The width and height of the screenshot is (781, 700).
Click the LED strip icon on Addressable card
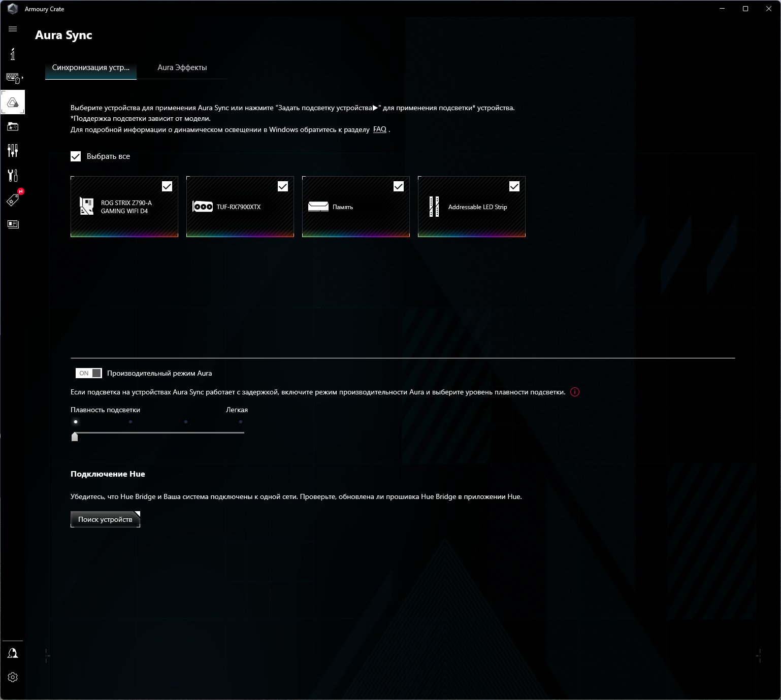(x=434, y=207)
